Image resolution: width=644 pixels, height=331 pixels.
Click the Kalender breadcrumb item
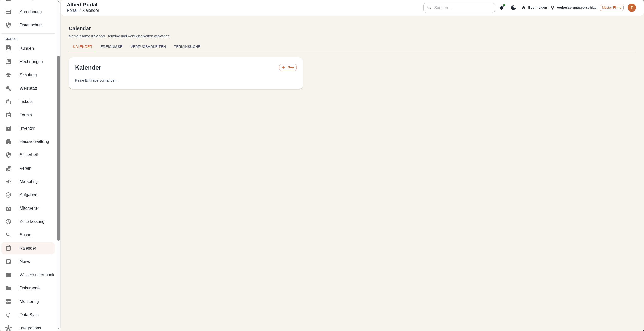(x=91, y=11)
